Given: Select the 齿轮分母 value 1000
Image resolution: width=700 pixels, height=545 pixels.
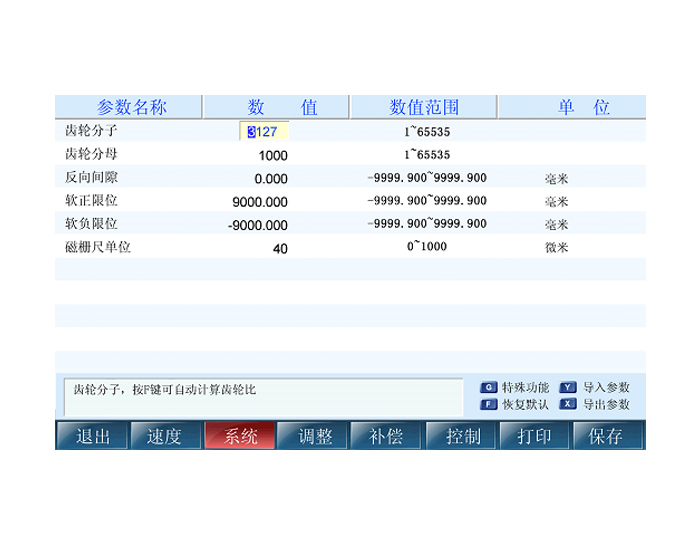Looking at the screenshot, I should (x=272, y=156).
